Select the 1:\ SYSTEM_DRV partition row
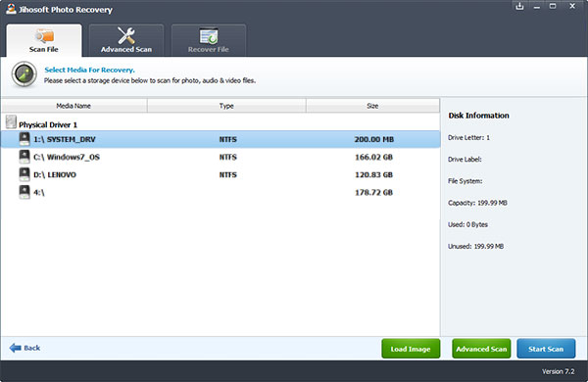Image resolution: width=588 pixels, height=382 pixels. (220, 139)
